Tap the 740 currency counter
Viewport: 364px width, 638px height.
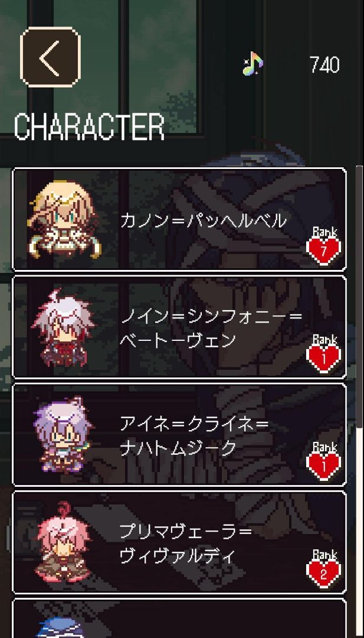(324, 65)
